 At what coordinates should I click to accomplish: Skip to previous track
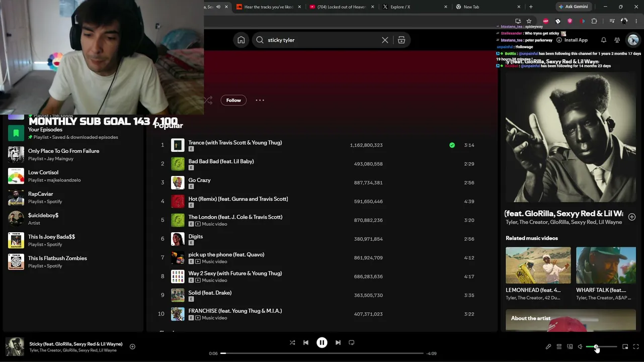click(x=306, y=342)
